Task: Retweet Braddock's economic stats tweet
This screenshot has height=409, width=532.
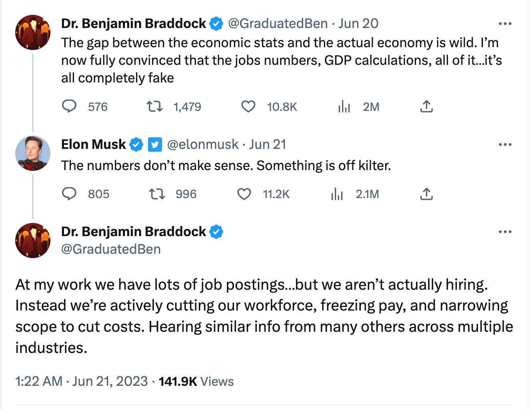Action: 154,106
